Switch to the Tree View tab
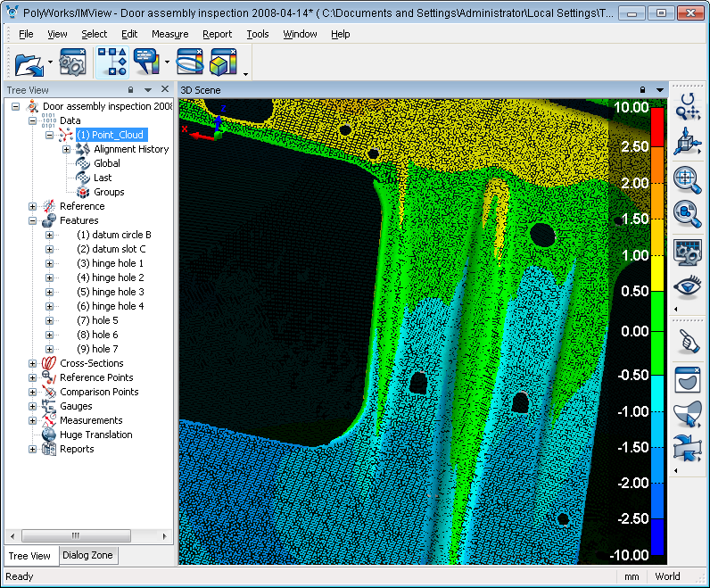Viewport: 710px width, 588px height. tap(30, 555)
